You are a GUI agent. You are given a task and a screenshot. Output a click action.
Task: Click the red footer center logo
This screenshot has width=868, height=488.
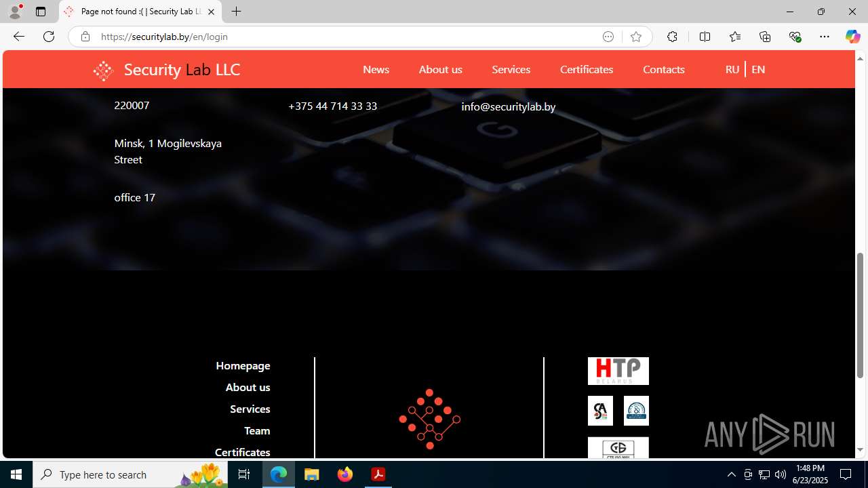[x=429, y=419]
